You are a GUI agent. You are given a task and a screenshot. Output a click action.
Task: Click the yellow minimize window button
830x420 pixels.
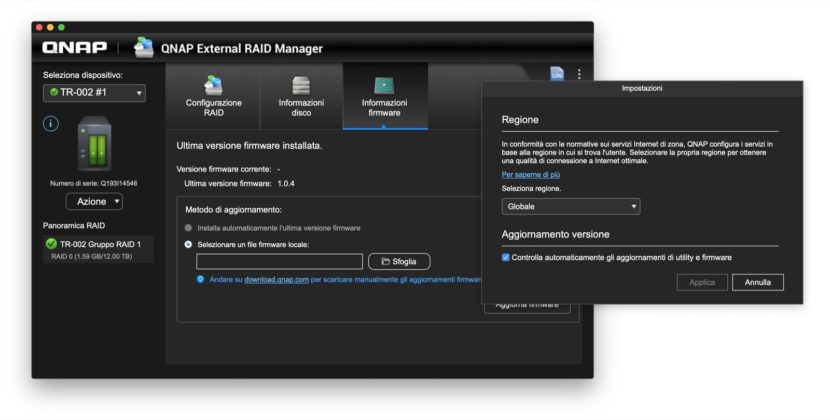click(x=50, y=27)
